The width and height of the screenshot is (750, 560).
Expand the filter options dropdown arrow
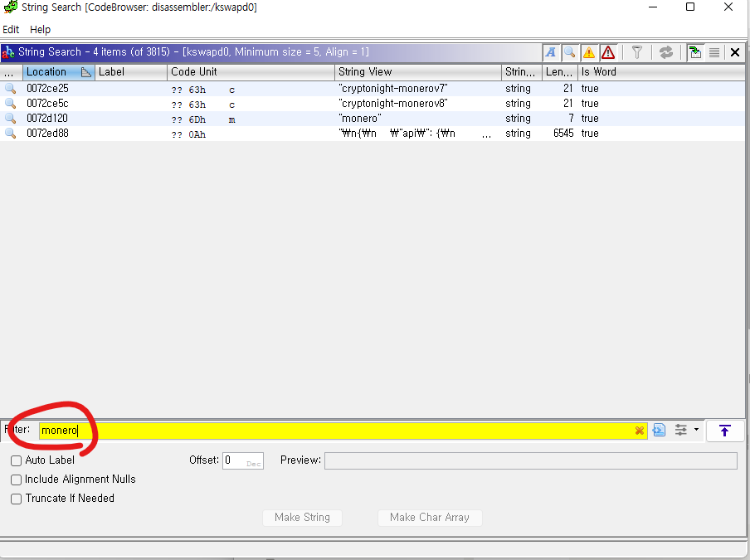(x=696, y=430)
